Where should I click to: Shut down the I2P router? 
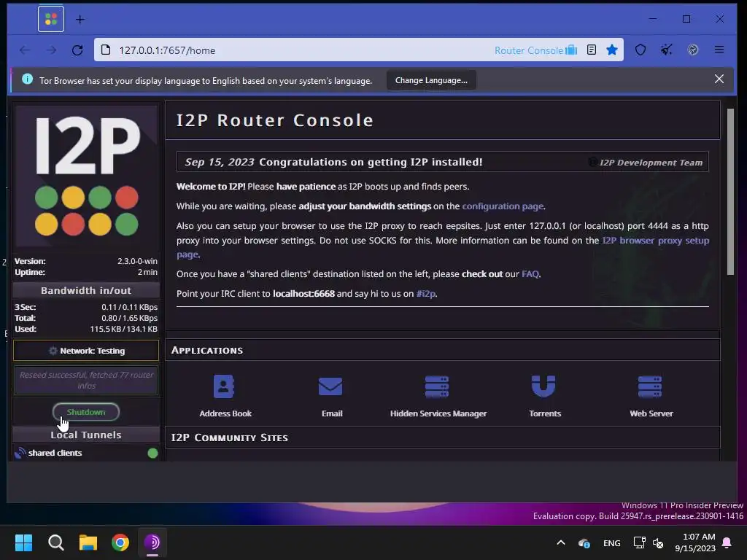pyautogui.click(x=86, y=412)
